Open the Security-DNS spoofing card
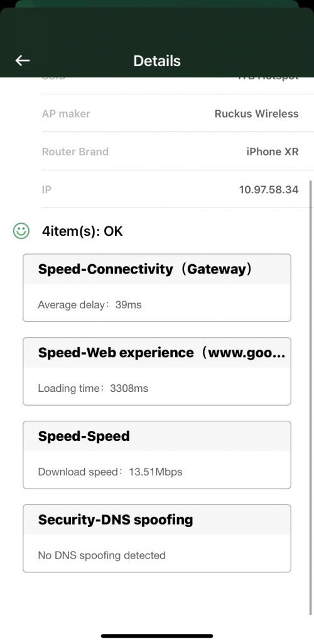 point(157,538)
